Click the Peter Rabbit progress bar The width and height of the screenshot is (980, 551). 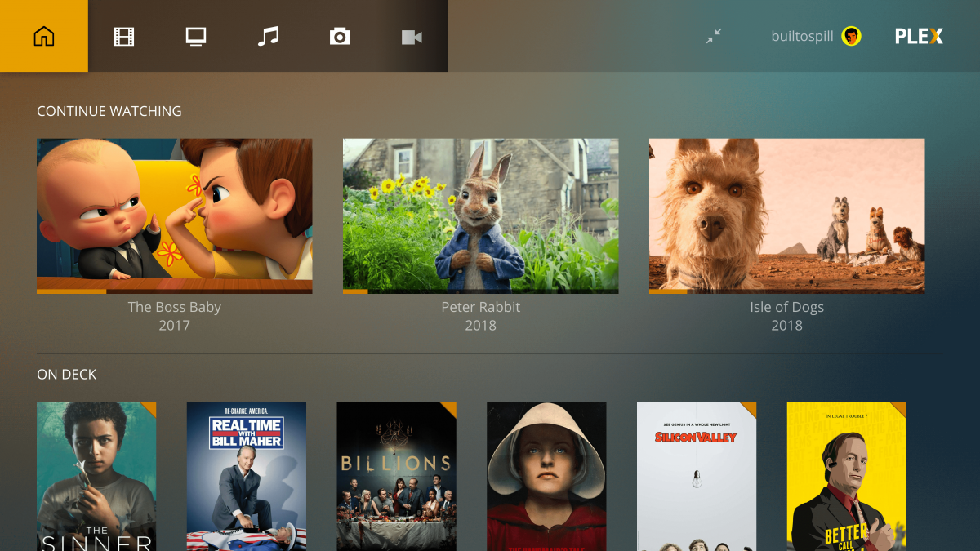[481, 291]
